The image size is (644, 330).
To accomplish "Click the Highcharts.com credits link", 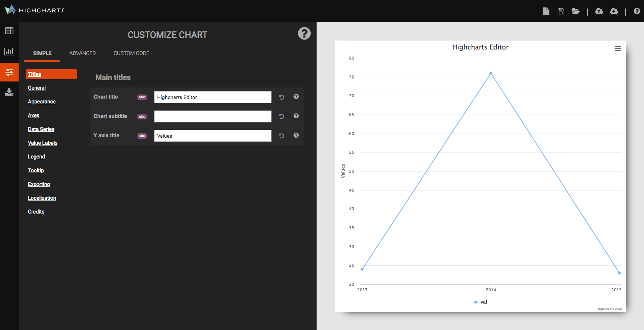I will 609,309.
